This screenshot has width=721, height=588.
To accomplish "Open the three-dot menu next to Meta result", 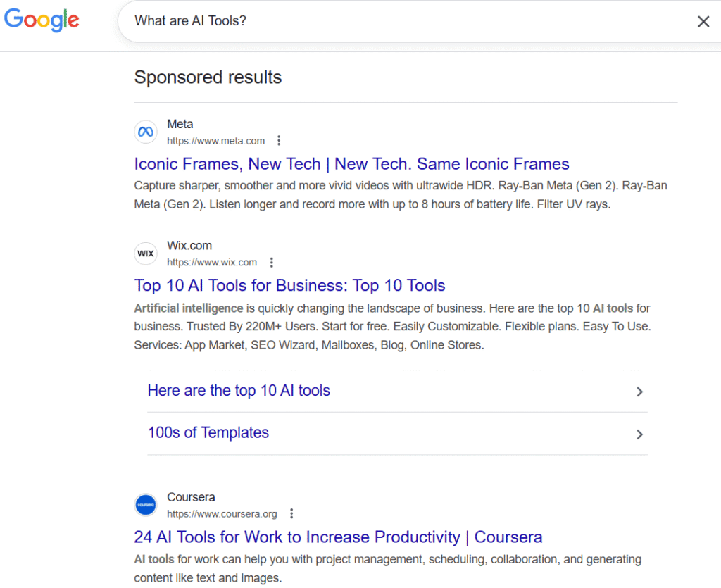I will (280, 141).
